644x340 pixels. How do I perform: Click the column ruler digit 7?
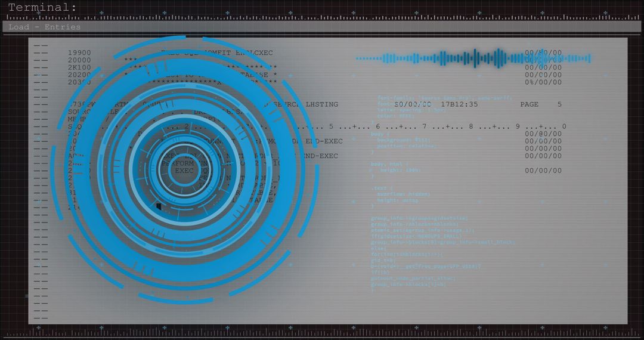(x=425, y=126)
